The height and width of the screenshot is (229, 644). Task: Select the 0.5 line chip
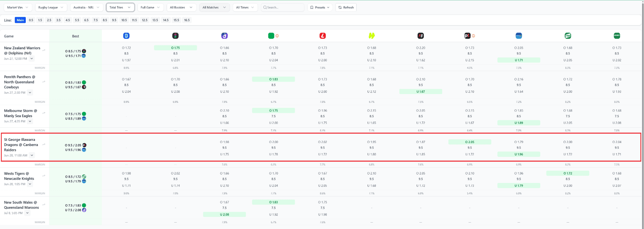coord(31,20)
